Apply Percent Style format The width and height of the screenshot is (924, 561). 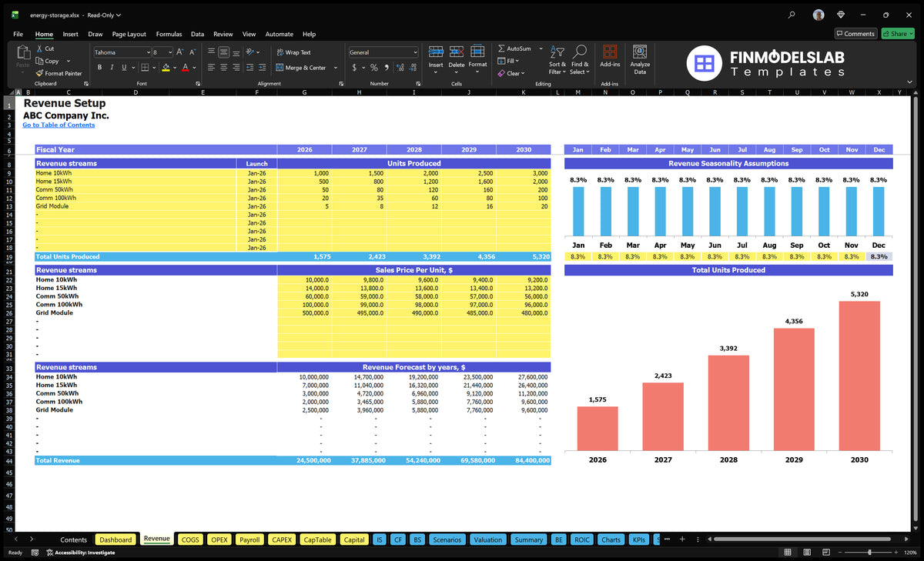tap(374, 68)
